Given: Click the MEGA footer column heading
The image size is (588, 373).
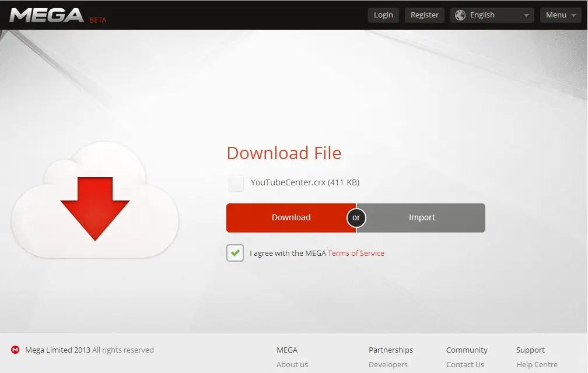Looking at the screenshot, I should click(x=287, y=350).
